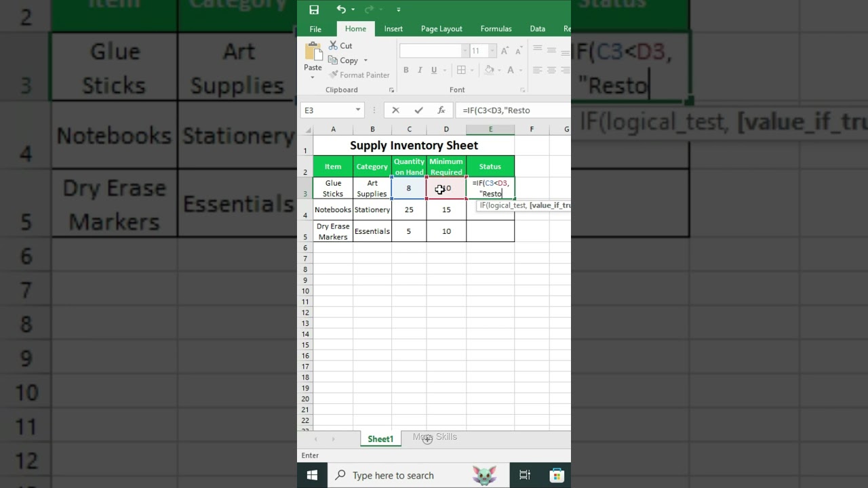The width and height of the screenshot is (868, 488).
Task: Select column A header
Action: [x=333, y=129]
